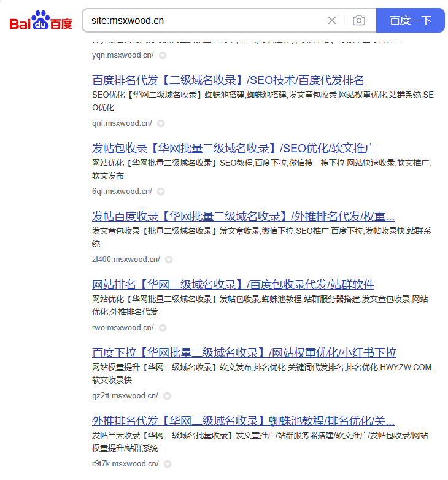
Task: Expand the dropdown next to qnf.msxwood.cn/
Action: coord(161,123)
